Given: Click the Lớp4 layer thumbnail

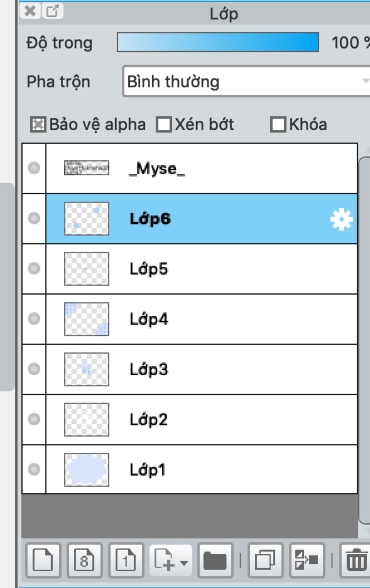Looking at the screenshot, I should tap(87, 319).
